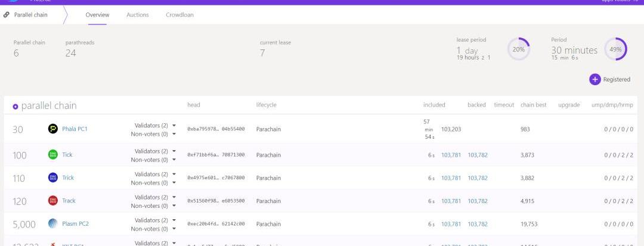Screen dimensions: 644x246
Task: Click the red Track chain icon
Action: (x=52, y=201)
